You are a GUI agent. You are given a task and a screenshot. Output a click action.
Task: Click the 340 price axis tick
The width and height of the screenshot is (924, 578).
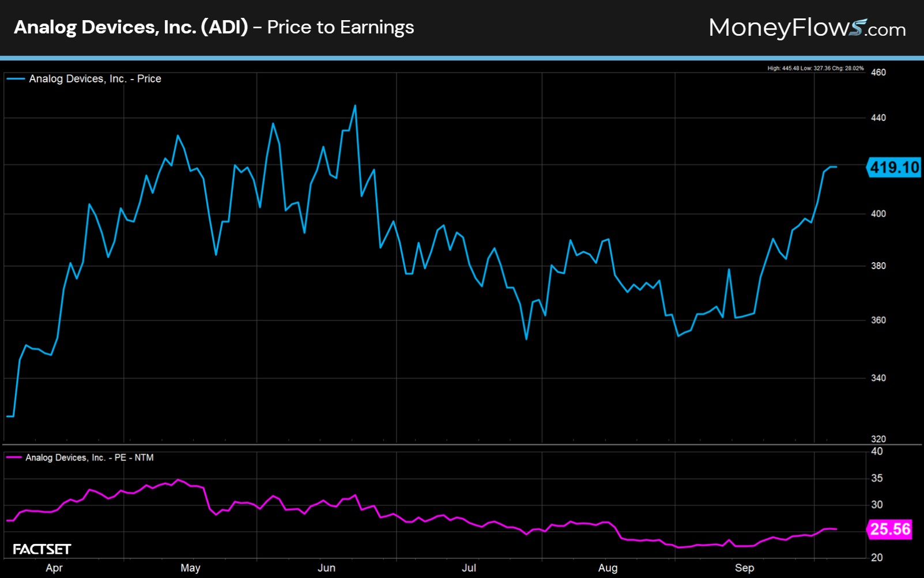[878, 378]
